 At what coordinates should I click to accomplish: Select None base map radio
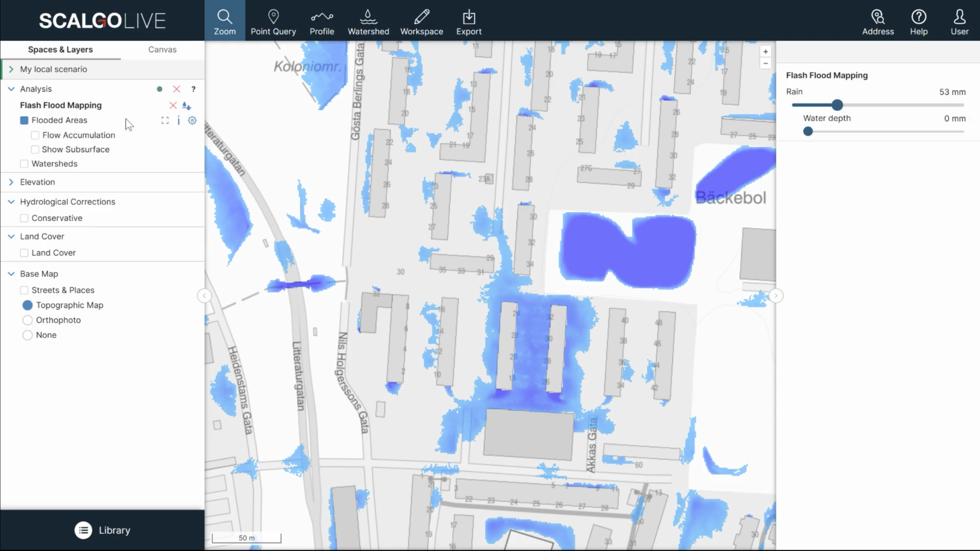(x=27, y=335)
